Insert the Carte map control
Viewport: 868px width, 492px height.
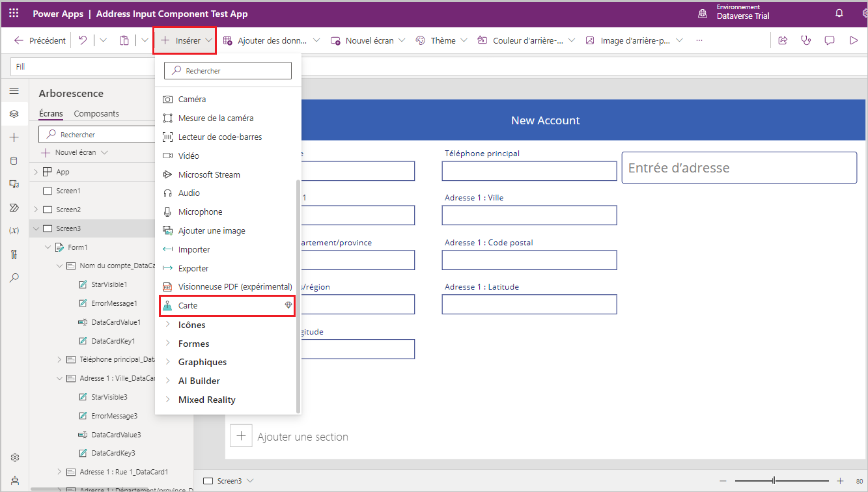click(x=227, y=305)
